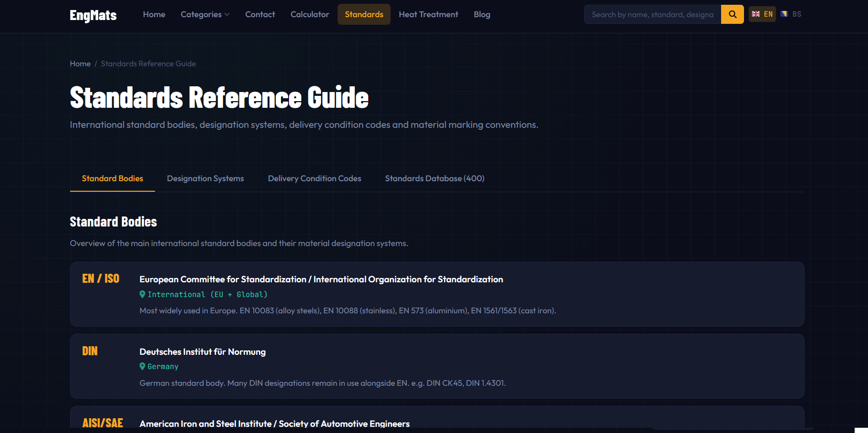Focus the search by name input field
The image size is (868, 433).
[652, 14]
